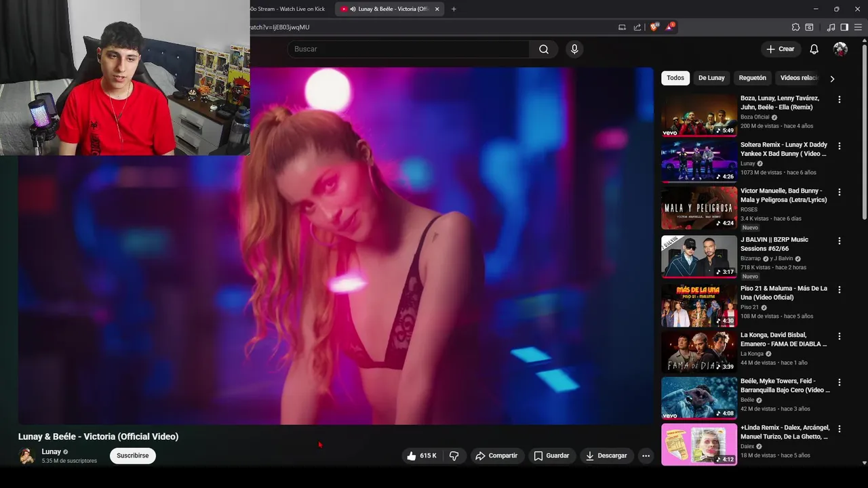
Task: Open Soltera Remix video thumbnail
Action: point(699,161)
